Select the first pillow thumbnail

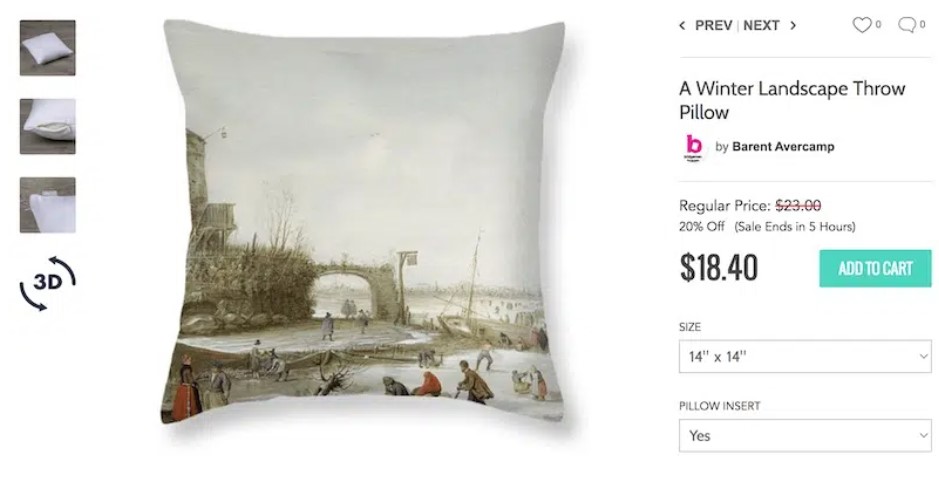(47, 48)
